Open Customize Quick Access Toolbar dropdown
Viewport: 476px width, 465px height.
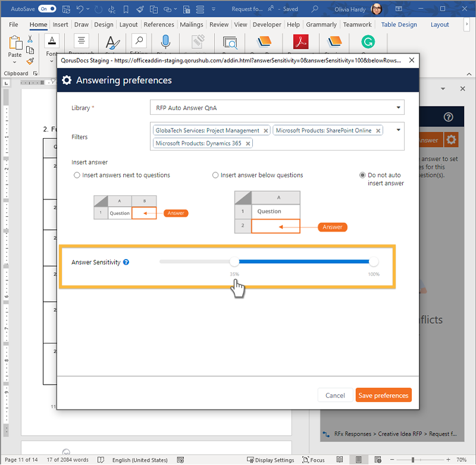[214, 9]
